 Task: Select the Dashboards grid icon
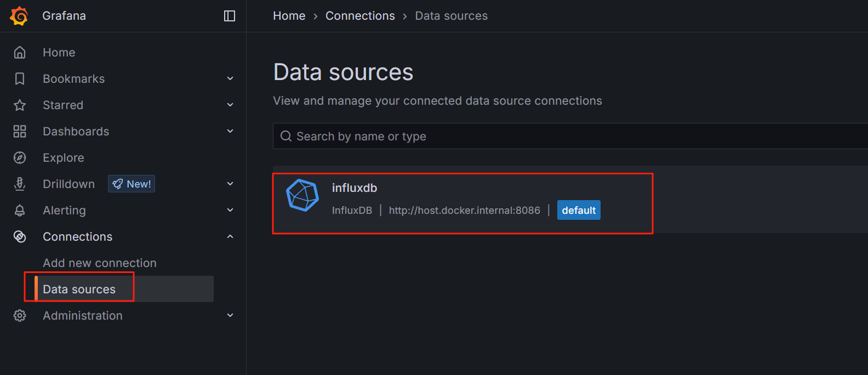pos(20,131)
